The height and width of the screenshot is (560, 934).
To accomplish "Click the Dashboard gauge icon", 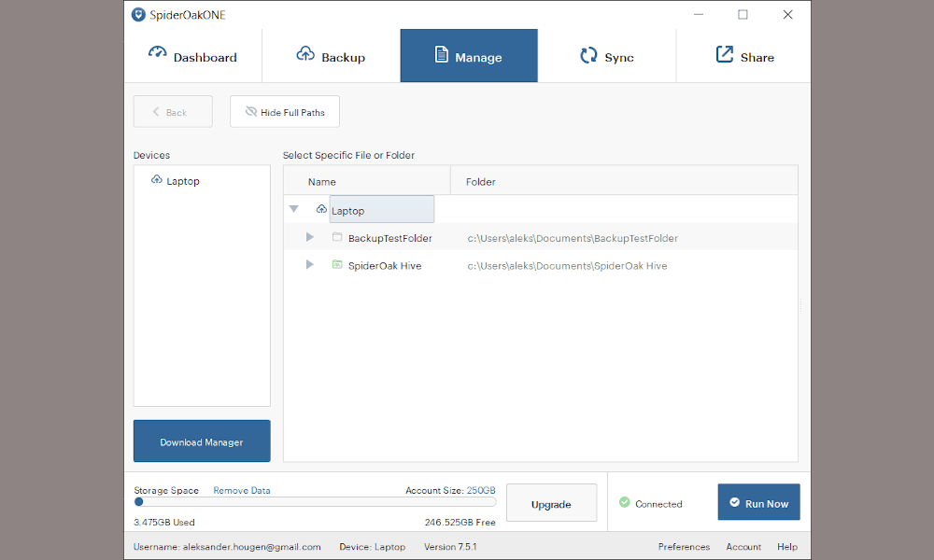I will click(157, 52).
